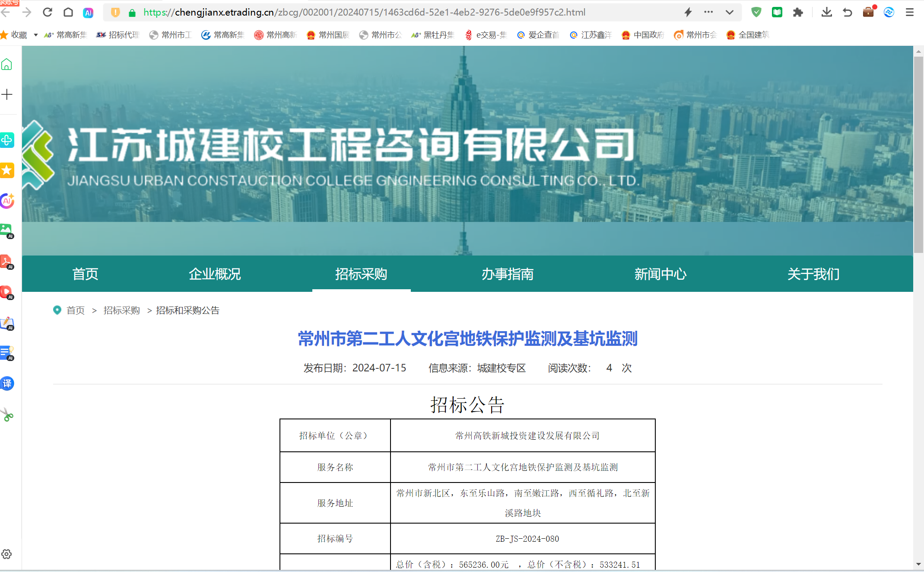The height and width of the screenshot is (572, 924).
Task: Click the orange security warning shield
Action: point(115,13)
